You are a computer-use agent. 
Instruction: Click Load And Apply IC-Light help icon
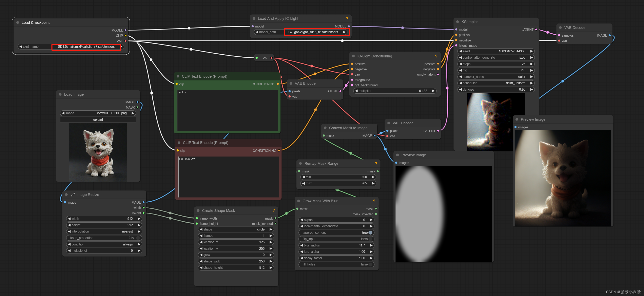[347, 19]
